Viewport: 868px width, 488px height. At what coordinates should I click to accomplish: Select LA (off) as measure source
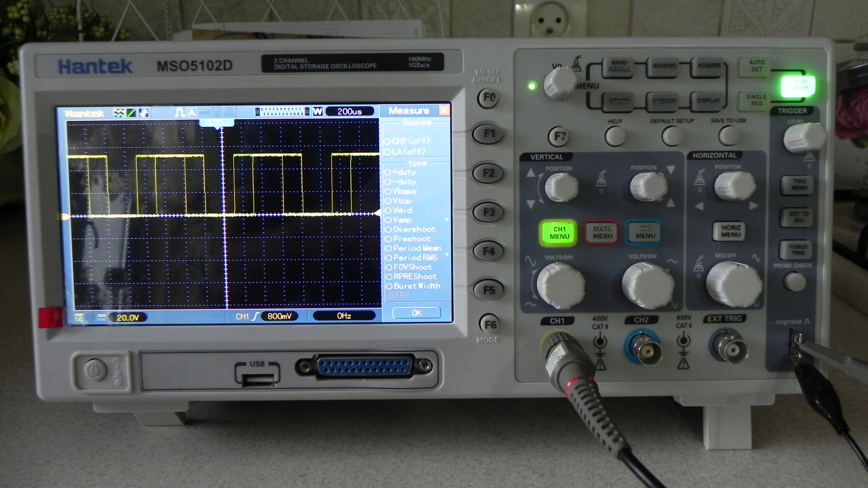coord(405,151)
